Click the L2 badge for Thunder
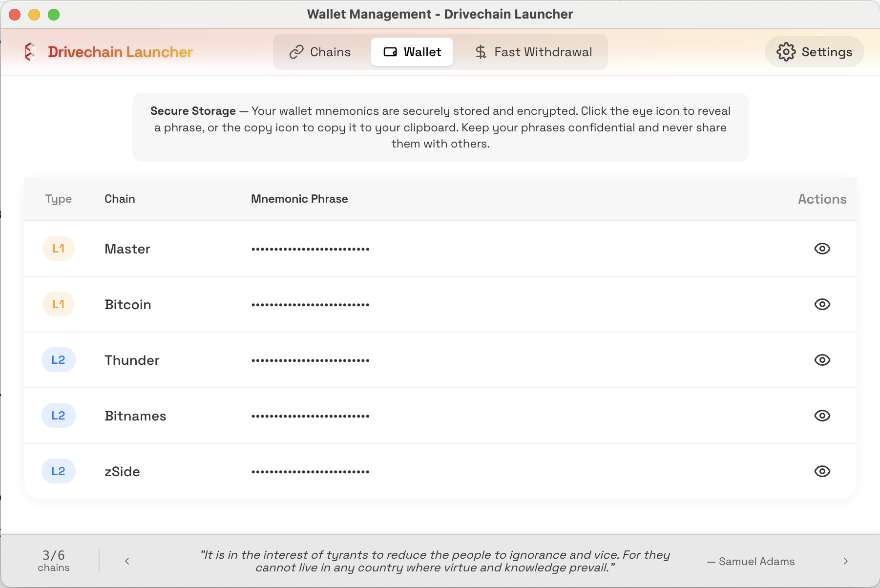This screenshot has width=880, height=588. pyautogui.click(x=59, y=360)
